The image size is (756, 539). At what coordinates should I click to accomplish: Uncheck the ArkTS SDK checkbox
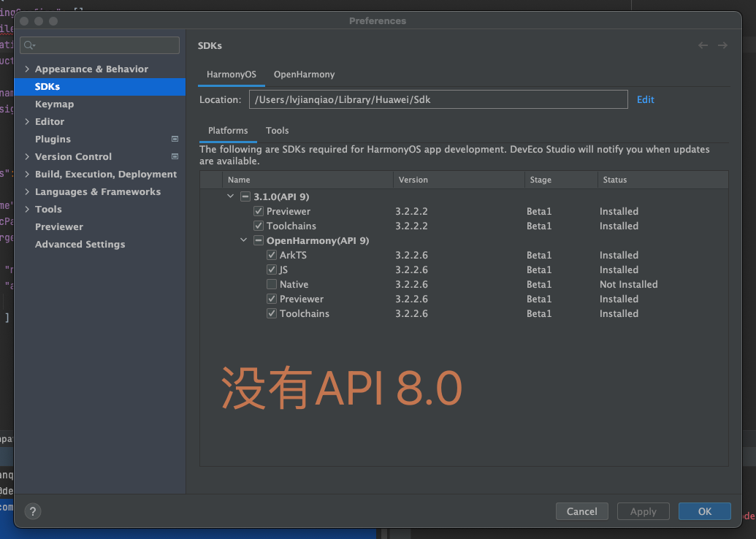[x=272, y=255]
